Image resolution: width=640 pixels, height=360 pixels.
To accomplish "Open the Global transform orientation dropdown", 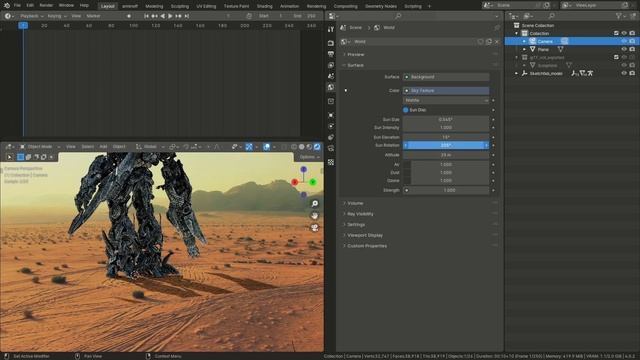I will coord(150,147).
